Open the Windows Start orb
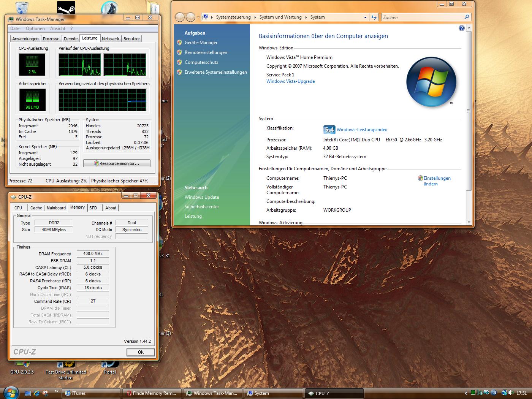The image size is (532, 399). click(11, 393)
